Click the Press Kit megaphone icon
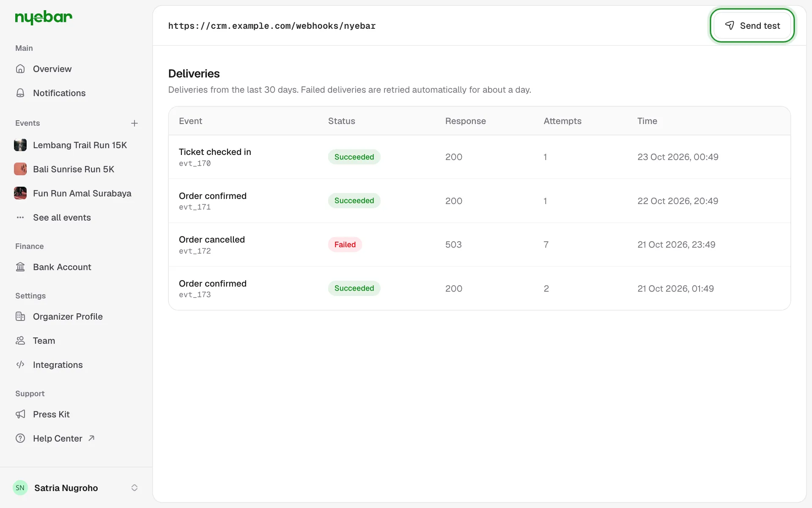The width and height of the screenshot is (812, 508). click(x=20, y=414)
